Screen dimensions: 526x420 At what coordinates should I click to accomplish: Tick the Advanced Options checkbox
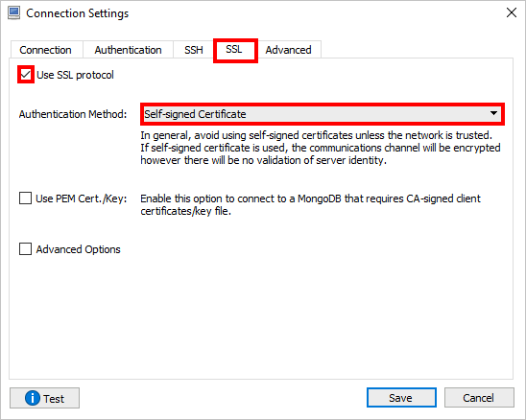click(26, 249)
